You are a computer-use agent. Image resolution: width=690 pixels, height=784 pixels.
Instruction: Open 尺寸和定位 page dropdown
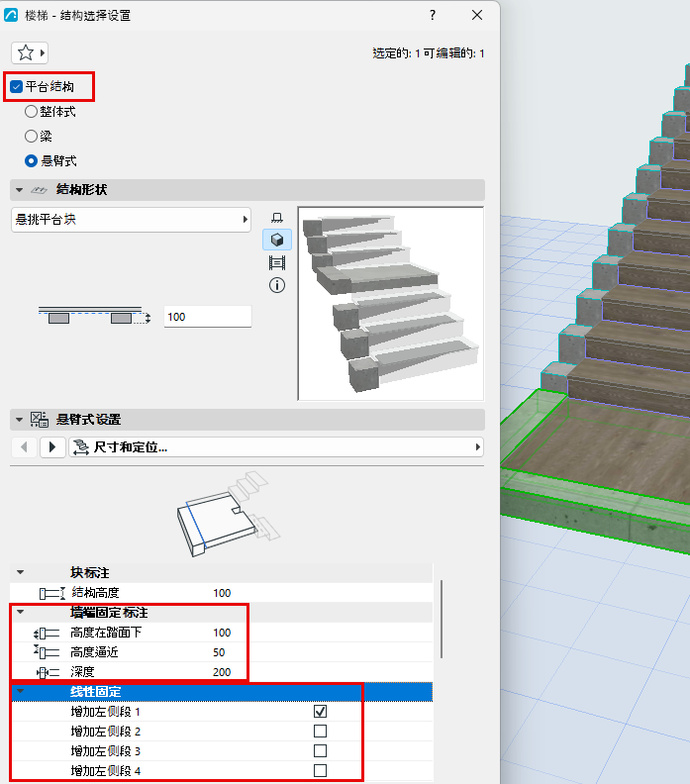pyautogui.click(x=276, y=447)
